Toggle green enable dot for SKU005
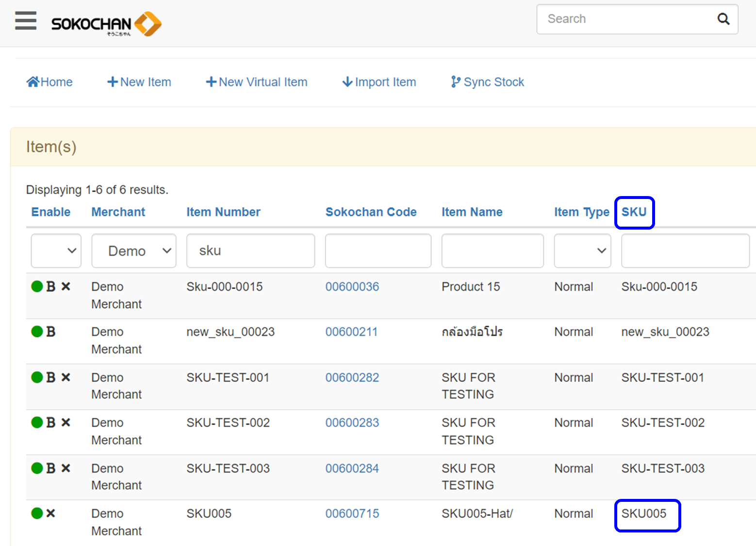This screenshot has height=546, width=756. [x=37, y=513]
